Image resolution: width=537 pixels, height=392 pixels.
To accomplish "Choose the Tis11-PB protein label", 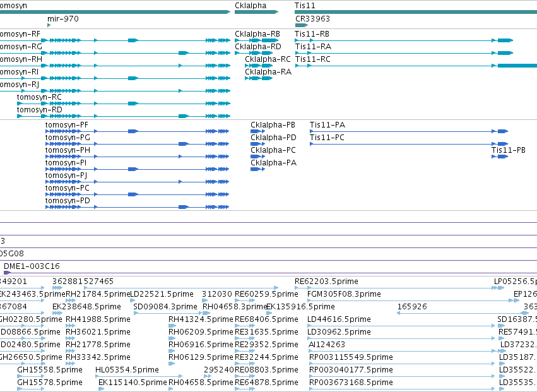I will pyautogui.click(x=509, y=150).
